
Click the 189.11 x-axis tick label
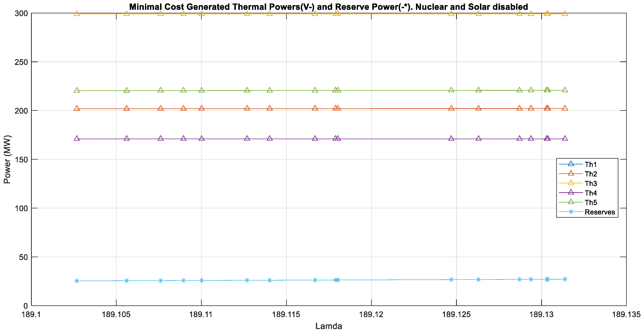201,314
